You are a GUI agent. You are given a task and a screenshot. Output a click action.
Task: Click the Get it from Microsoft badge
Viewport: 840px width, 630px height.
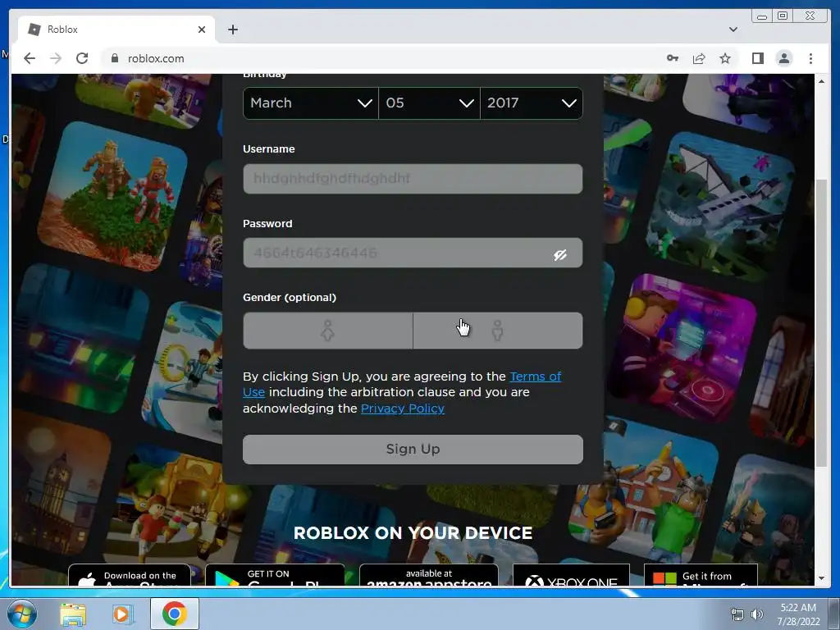pos(701,575)
